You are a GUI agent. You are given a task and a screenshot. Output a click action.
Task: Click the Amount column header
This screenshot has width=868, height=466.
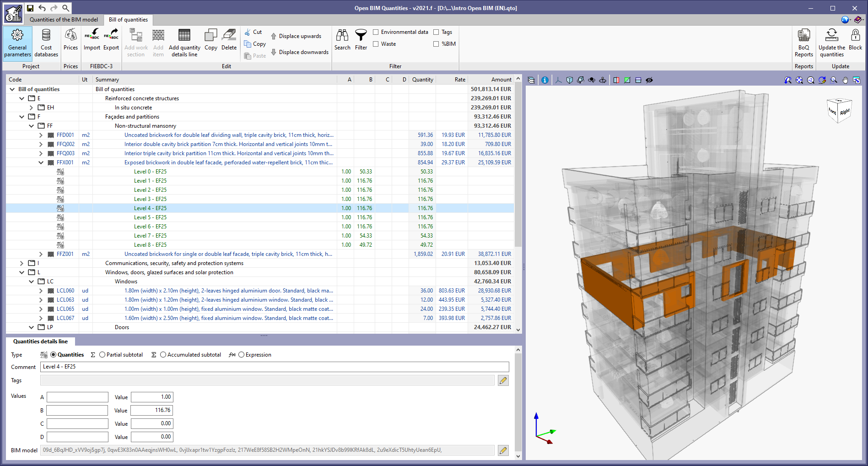coord(491,80)
